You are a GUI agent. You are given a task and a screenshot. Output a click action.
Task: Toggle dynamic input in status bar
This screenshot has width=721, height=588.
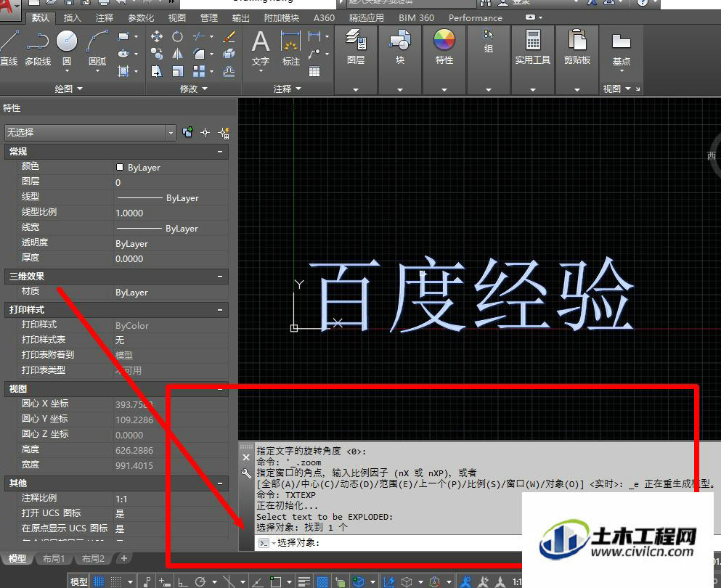coord(165,581)
